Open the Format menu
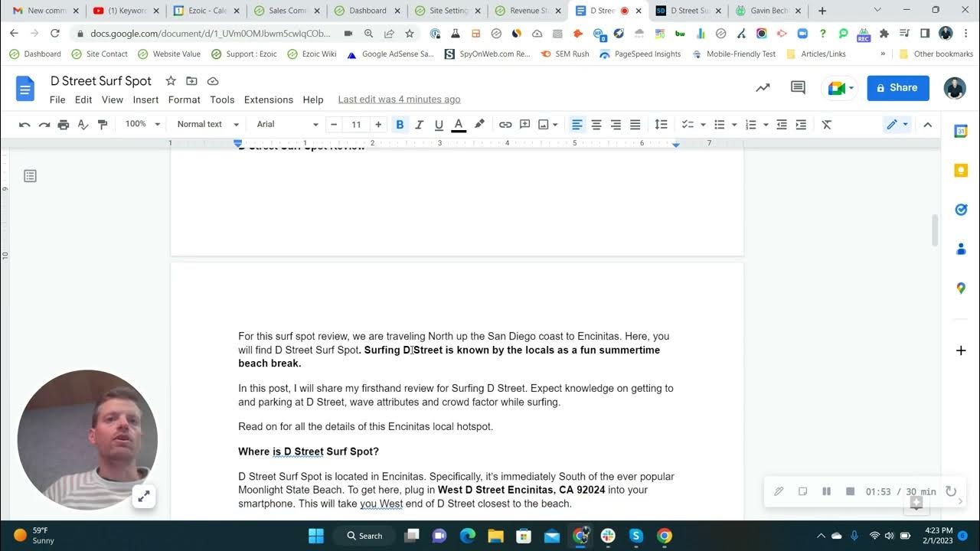Screen dimensions: 980x551 point(184,99)
